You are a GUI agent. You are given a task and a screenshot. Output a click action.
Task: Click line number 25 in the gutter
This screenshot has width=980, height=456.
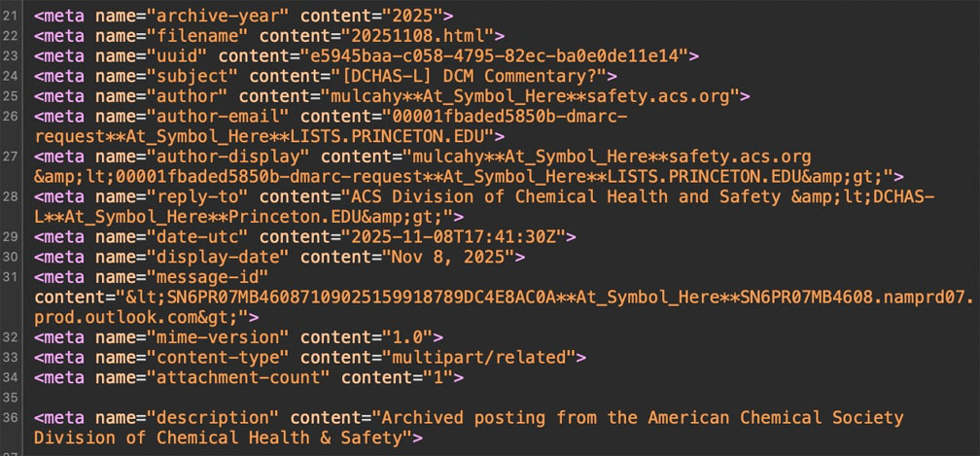point(10,96)
